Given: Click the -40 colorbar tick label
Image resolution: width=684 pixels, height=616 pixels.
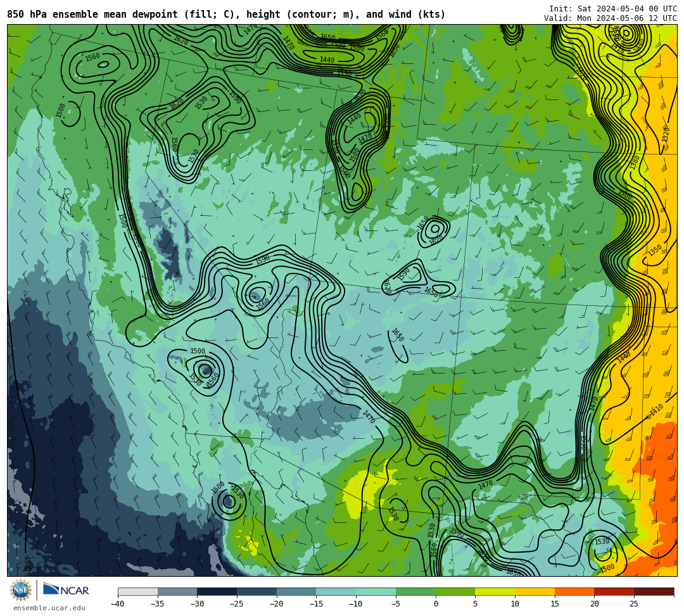Looking at the screenshot, I should point(117,604).
